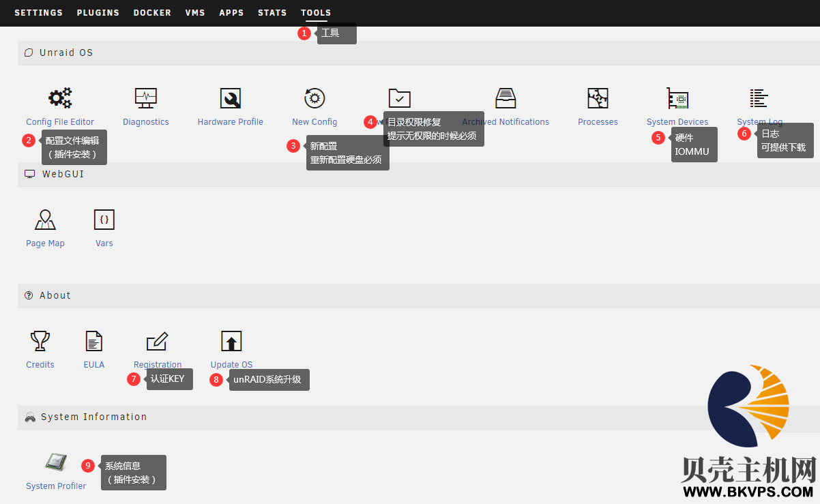Screen dimensions: 820x504
Task: Open the EULA document icon
Action: point(94,341)
